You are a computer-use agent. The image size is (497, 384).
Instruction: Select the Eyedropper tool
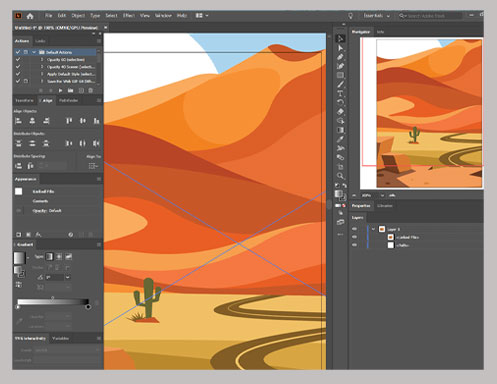(x=340, y=139)
